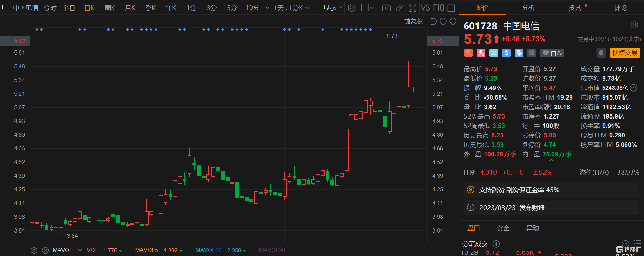Toggle the right side panel icon
Screen dimensions: 644x256
(452, 8)
